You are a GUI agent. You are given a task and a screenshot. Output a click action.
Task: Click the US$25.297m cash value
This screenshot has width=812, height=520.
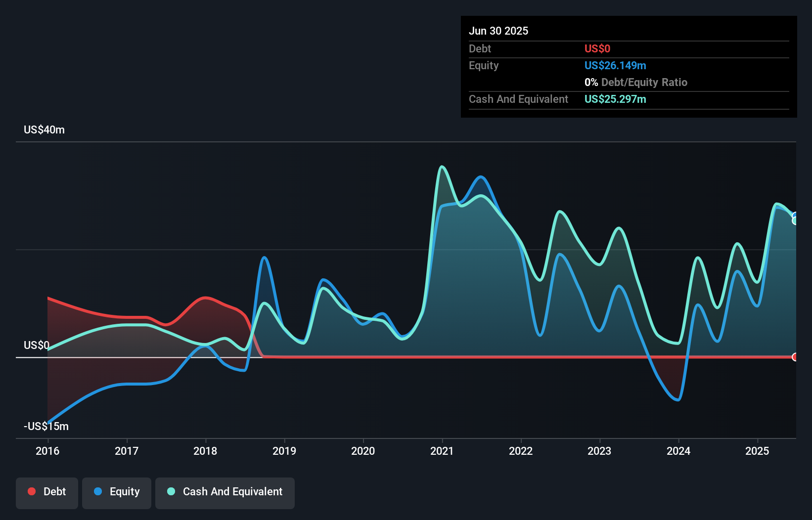(x=615, y=99)
